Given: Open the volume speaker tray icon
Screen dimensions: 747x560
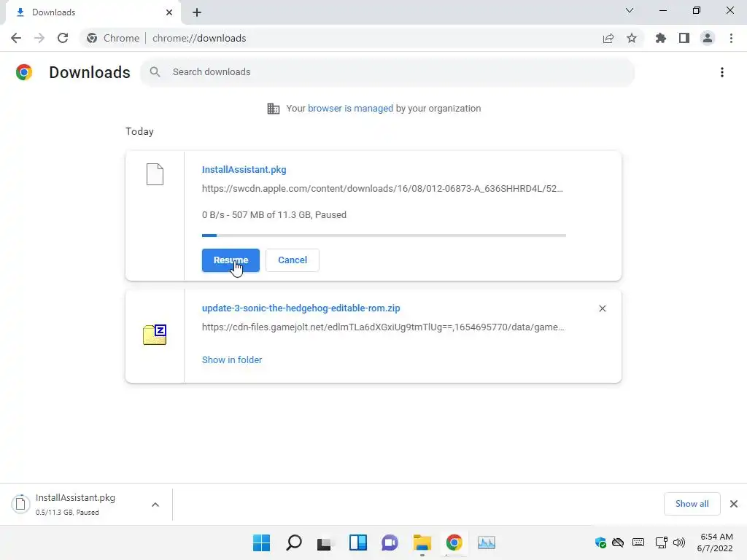Looking at the screenshot, I should 679,542.
